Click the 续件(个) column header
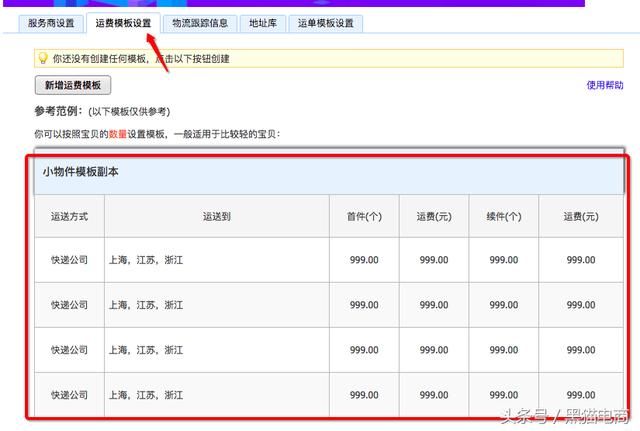This screenshot has width=640, height=431. [x=504, y=216]
